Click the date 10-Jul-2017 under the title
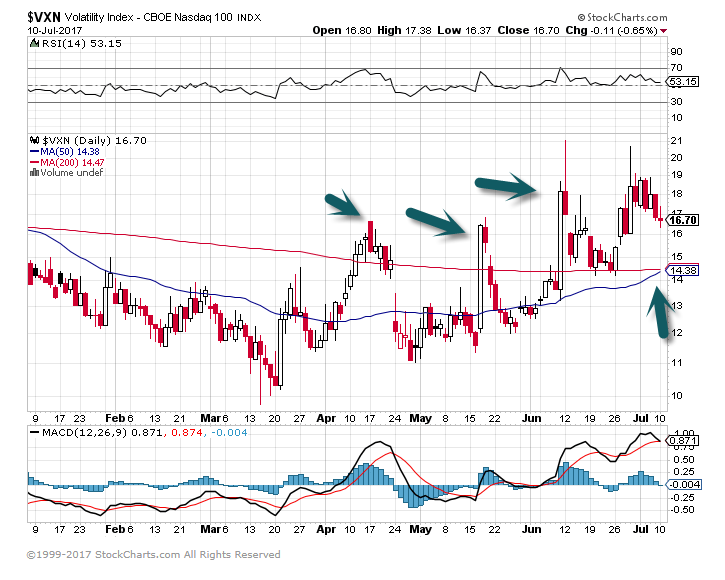The width and height of the screenshot is (725, 580). (x=55, y=31)
